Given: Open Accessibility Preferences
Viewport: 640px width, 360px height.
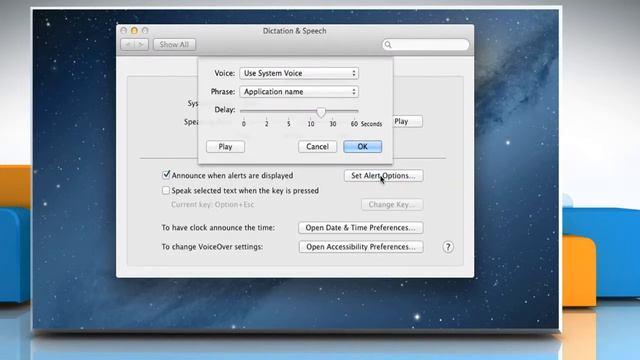Looking at the screenshot, I should point(361,247).
